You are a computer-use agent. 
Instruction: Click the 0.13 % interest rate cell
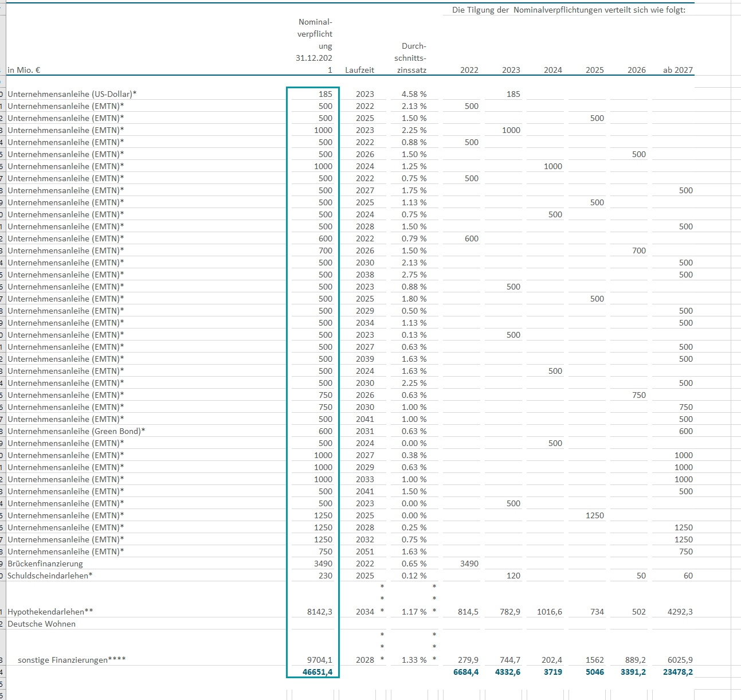coord(414,335)
